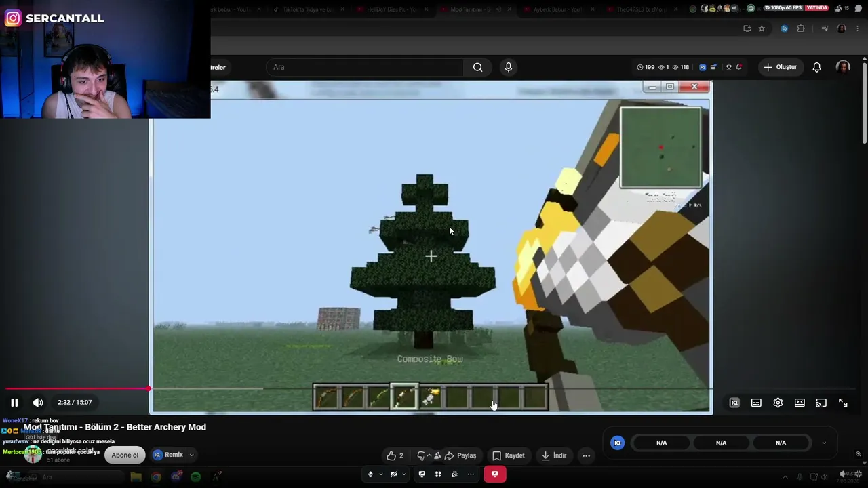Bookmark the page with the star icon
The width and height of the screenshot is (868, 488).
pos(762,28)
